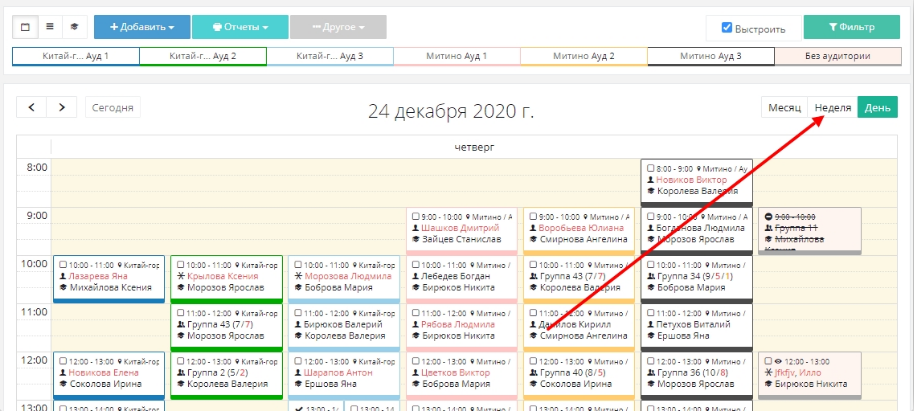This screenshot has height=411, width=914.
Task: Click location pin on Новиков Виктор 8:00 lesson
Action: point(698,168)
